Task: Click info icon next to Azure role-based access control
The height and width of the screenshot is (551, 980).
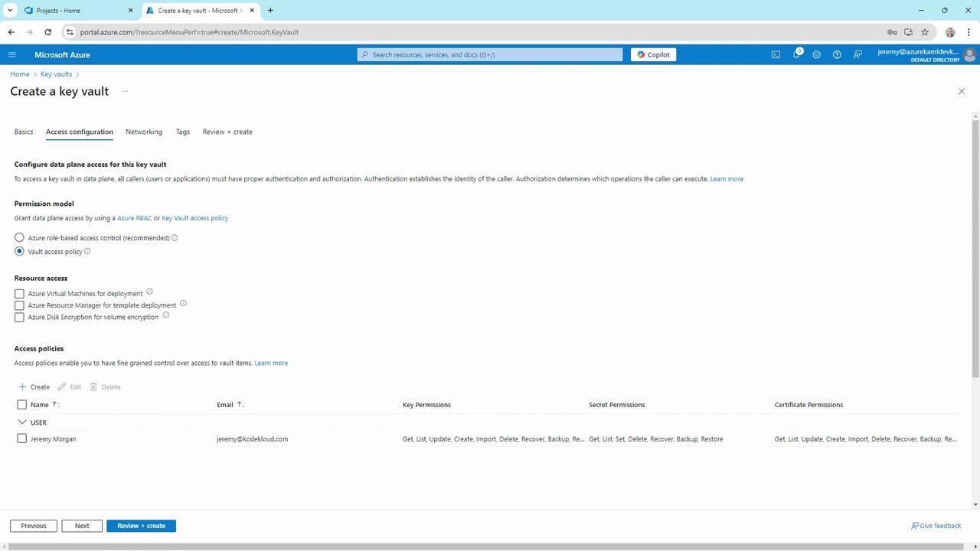Action: (175, 238)
